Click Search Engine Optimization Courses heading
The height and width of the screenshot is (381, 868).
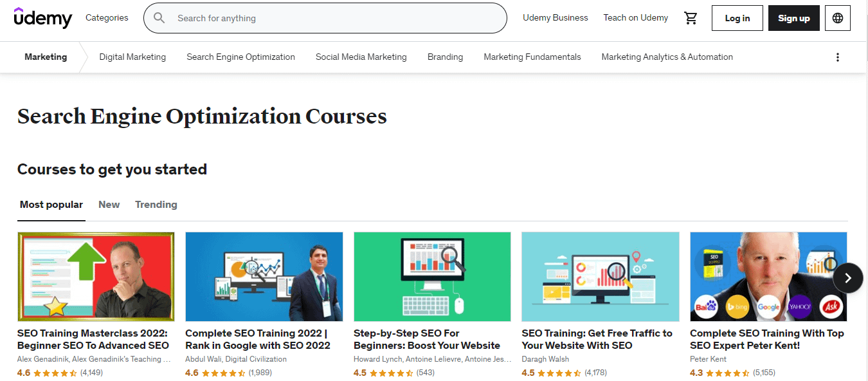(x=202, y=116)
